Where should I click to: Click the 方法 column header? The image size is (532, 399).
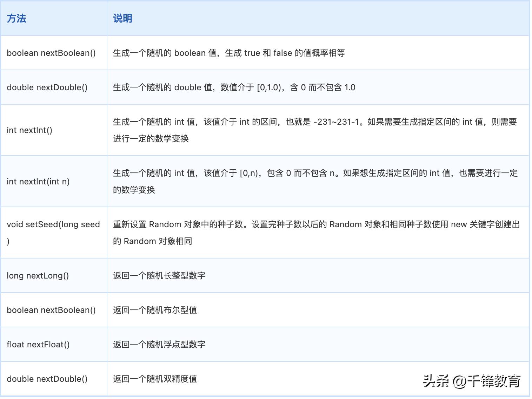pos(16,19)
